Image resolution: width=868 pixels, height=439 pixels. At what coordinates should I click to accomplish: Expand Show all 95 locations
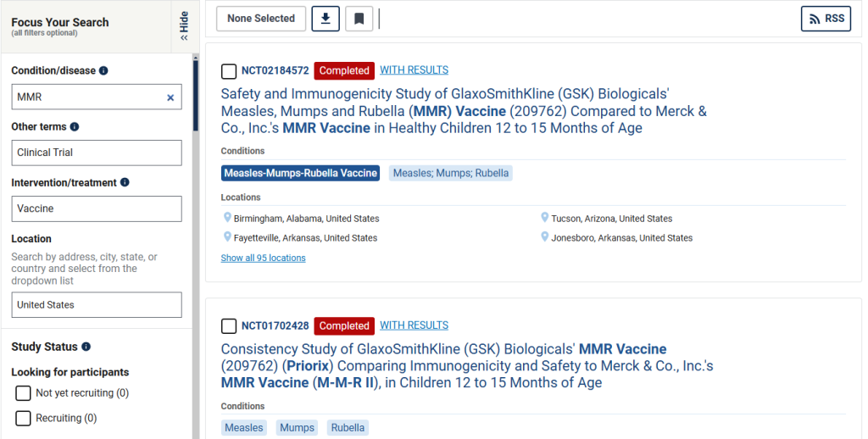pos(263,258)
